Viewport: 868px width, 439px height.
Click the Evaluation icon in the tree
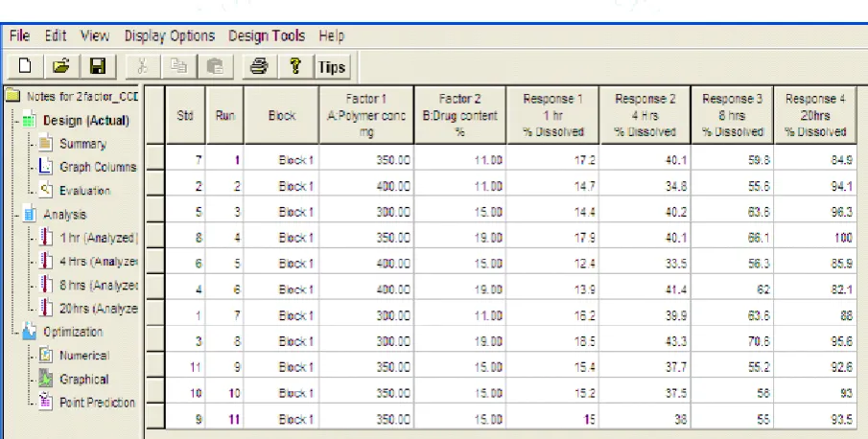click(46, 190)
